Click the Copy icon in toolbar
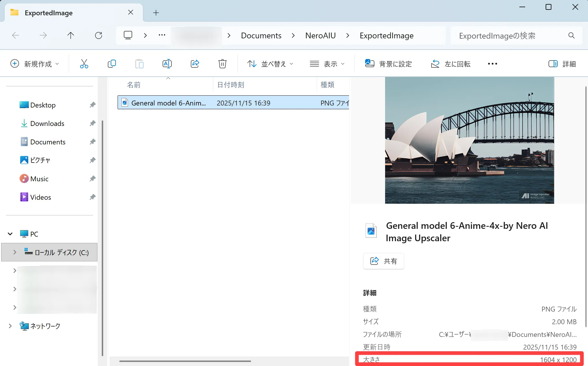The image size is (588, 366). 112,64
